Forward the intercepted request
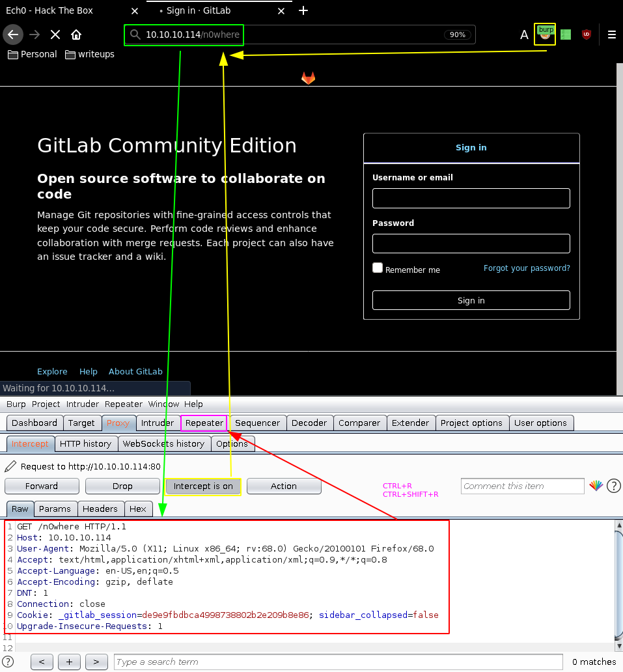This screenshot has height=672, width=623. pos(42,486)
